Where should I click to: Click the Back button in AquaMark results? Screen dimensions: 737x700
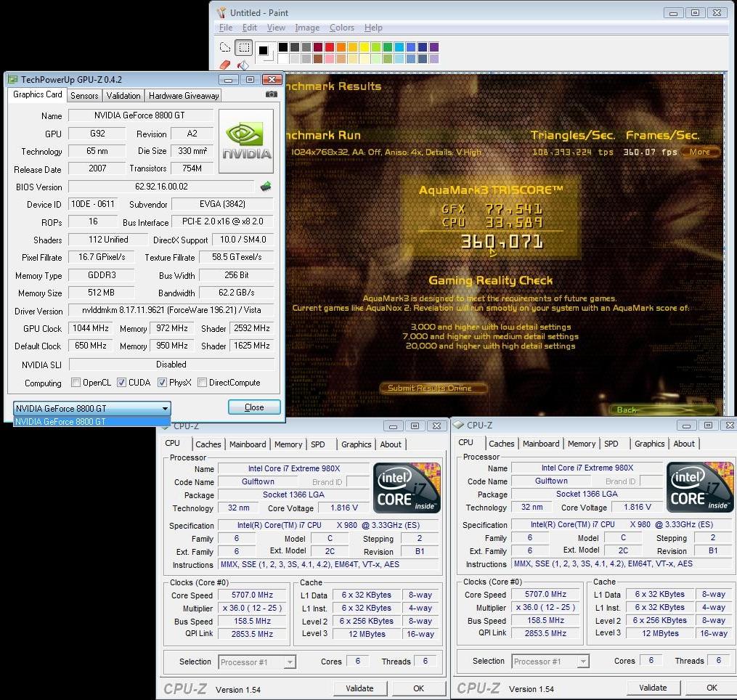(x=663, y=410)
